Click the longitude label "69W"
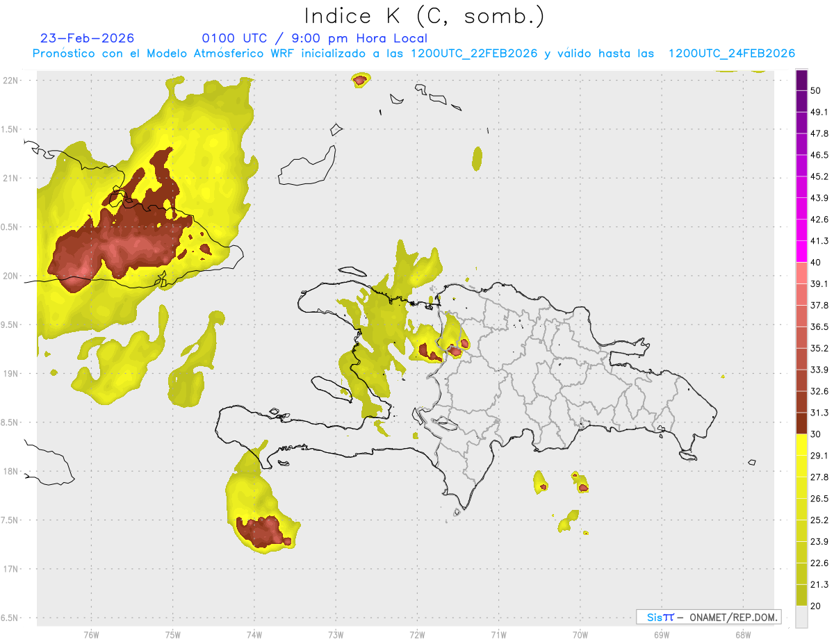The height and width of the screenshot is (644, 834). 662,635
